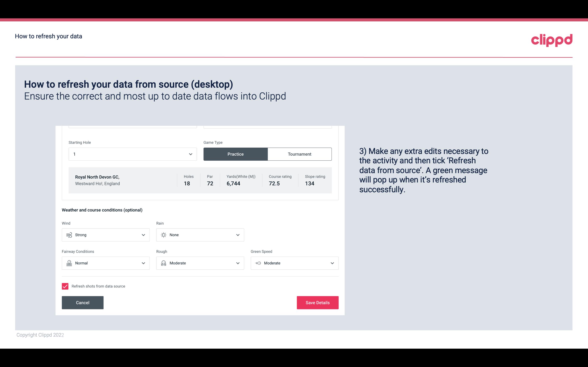Click the Save Details button
This screenshot has width=588, height=367.
pos(317,302)
